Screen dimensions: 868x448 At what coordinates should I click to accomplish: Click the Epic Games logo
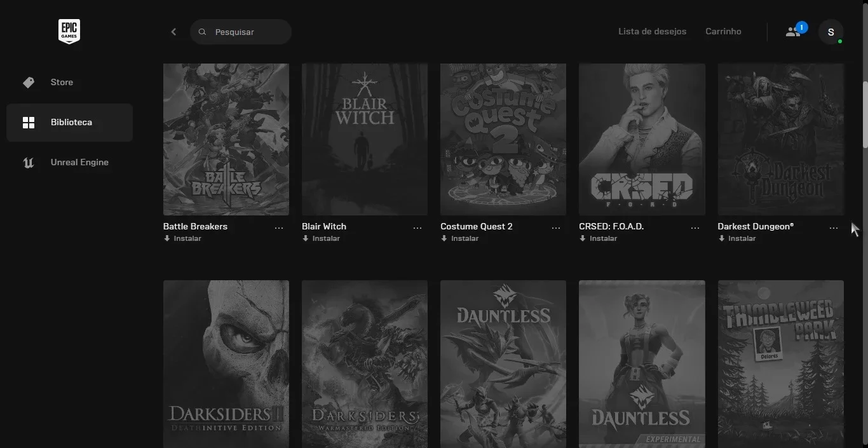(x=69, y=31)
